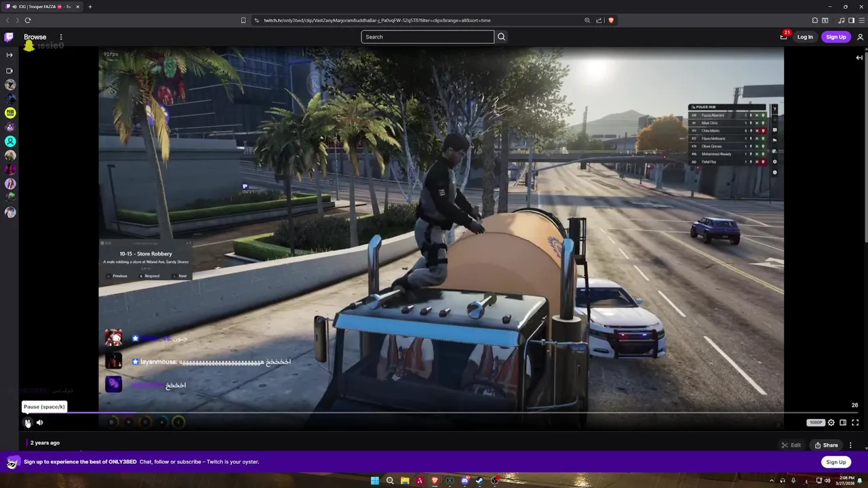This screenshot has height=488, width=868.
Task: Open the Prime loot notifications icon
Action: (784, 37)
